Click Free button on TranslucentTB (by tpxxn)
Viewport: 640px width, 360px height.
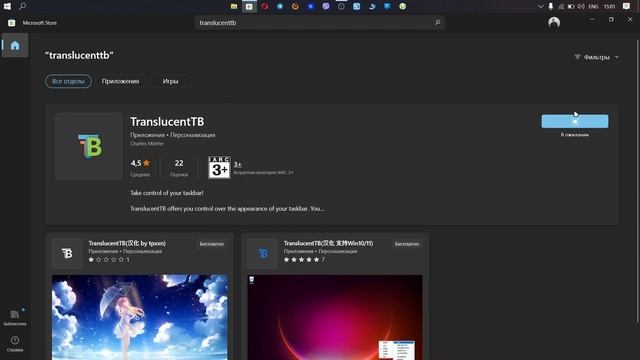coord(211,244)
